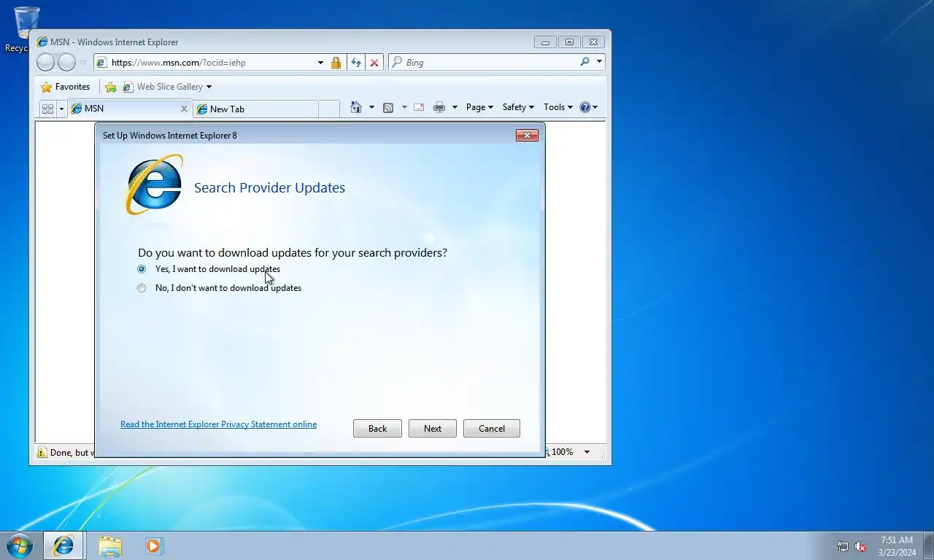Open the zoom level dropdown arrow
Image resolution: width=934 pixels, height=560 pixels.
[x=587, y=452]
